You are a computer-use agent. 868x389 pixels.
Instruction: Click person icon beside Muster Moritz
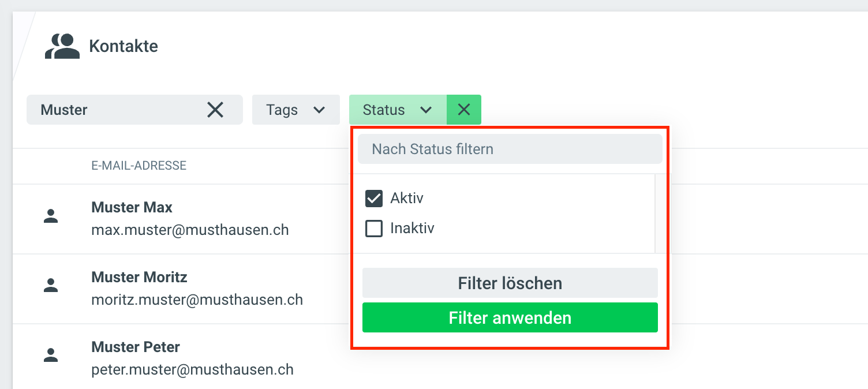pos(51,285)
